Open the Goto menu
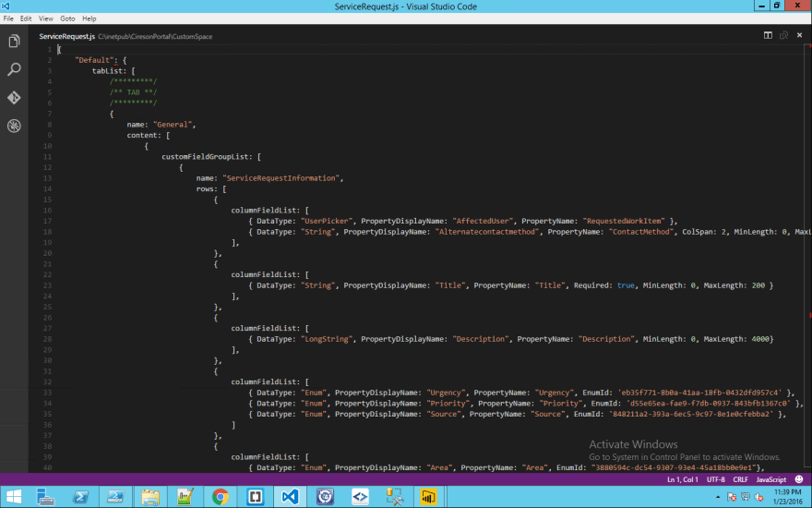The height and width of the screenshot is (508, 812). [67, 18]
